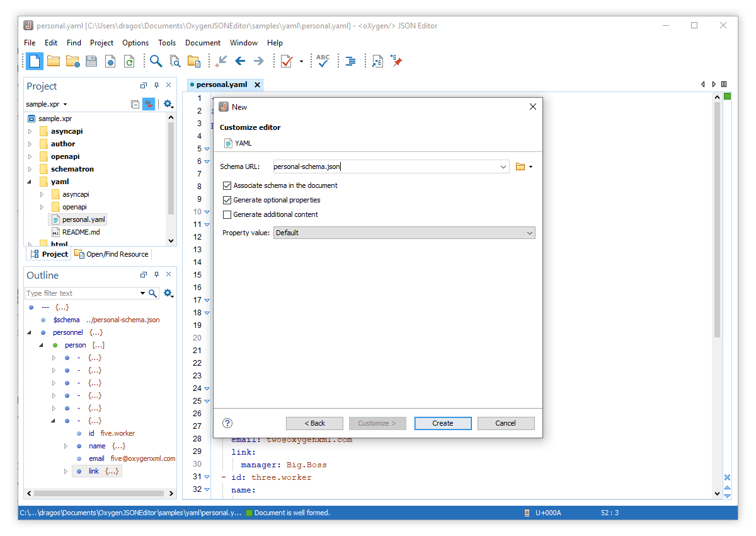Click the Generate diagram toolbar icon
This screenshot has height=536, width=756.
coord(377,61)
